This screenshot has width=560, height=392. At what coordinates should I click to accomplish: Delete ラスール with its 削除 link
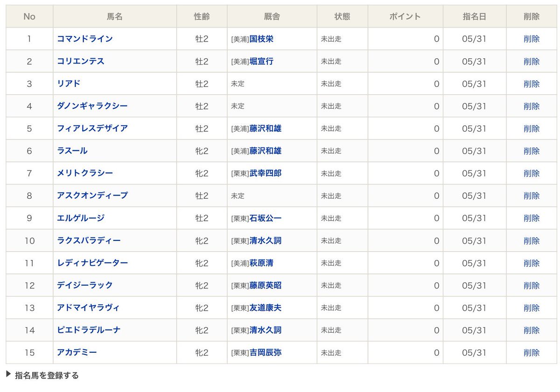coord(532,151)
